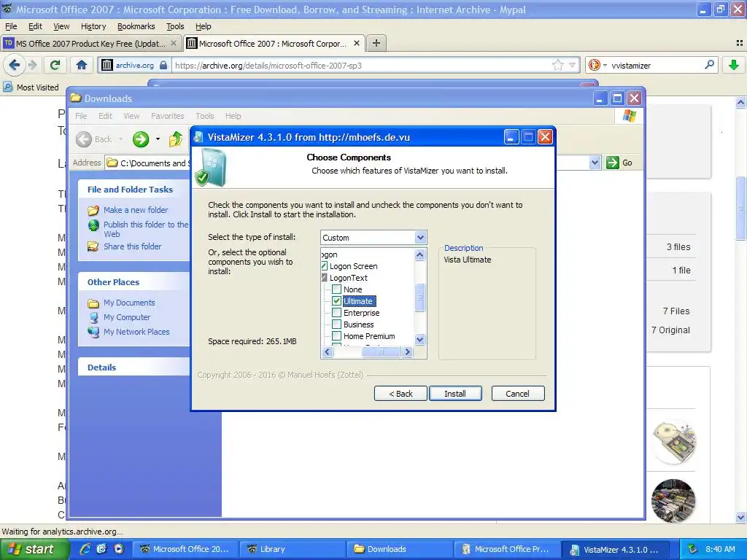747x560 pixels.
Task: Cancel the VistaMizer setup
Action: coord(517,394)
